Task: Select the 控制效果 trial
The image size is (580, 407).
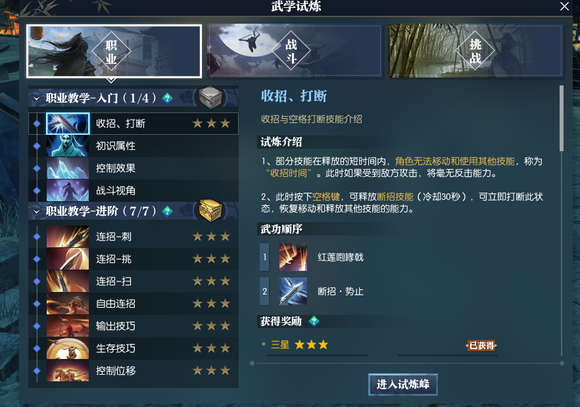Action: 134,168
